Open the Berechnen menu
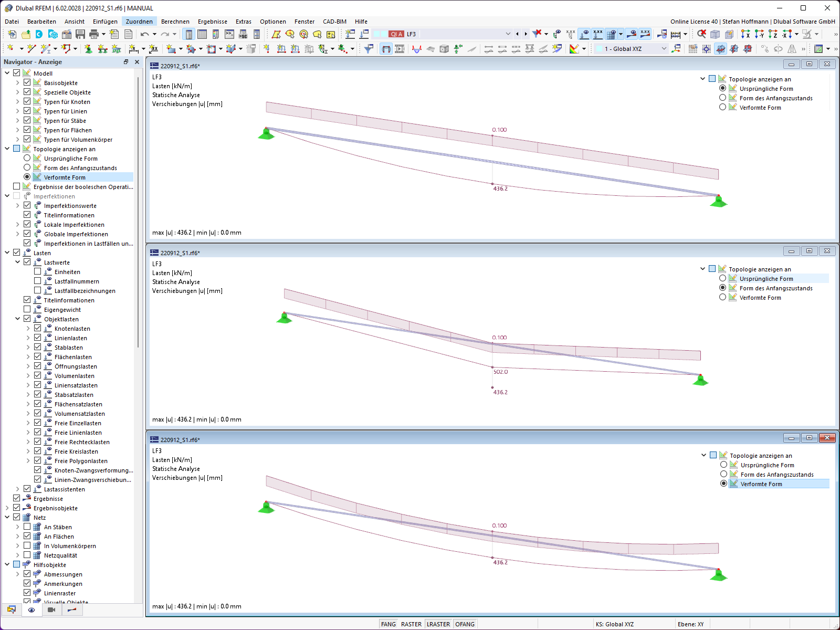 (175, 22)
